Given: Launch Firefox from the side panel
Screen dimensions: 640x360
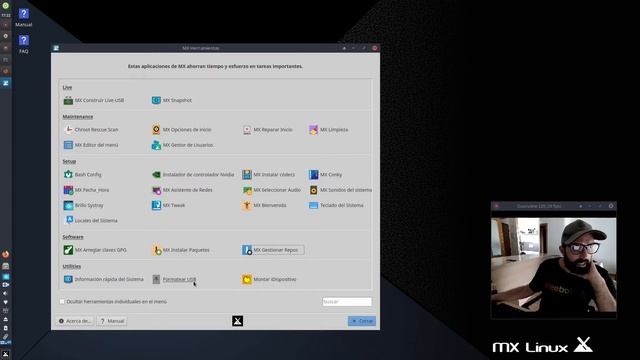Looking at the screenshot, I should pos(6,254).
